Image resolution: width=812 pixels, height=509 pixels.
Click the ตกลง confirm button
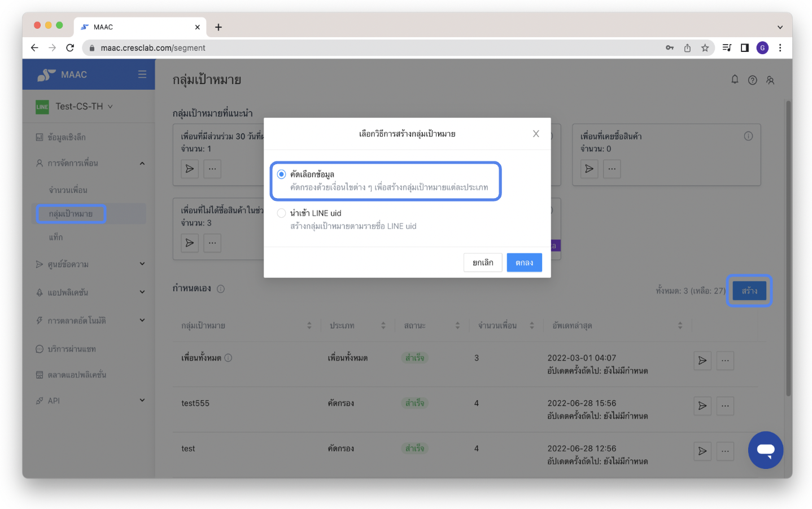point(523,262)
